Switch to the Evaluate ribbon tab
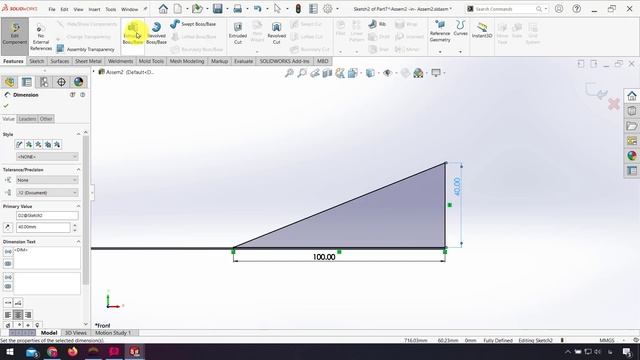The height and width of the screenshot is (360, 640). coord(243,61)
